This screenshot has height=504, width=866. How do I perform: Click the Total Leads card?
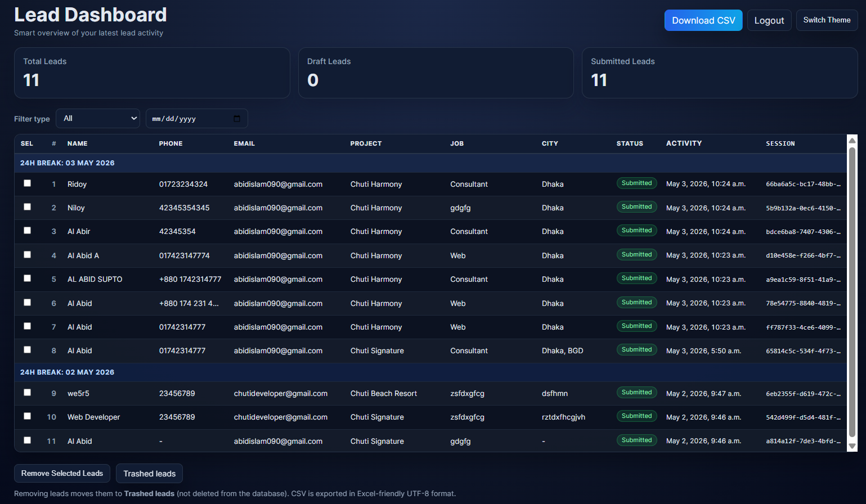tap(152, 73)
